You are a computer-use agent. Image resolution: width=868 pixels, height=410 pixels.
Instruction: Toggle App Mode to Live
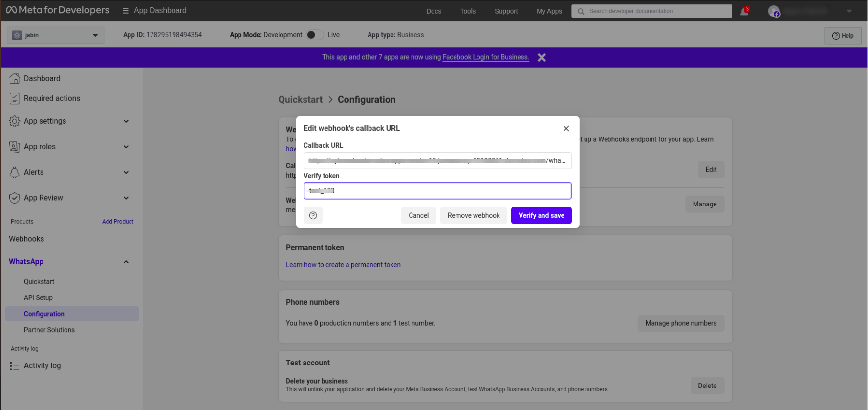pyautogui.click(x=315, y=35)
